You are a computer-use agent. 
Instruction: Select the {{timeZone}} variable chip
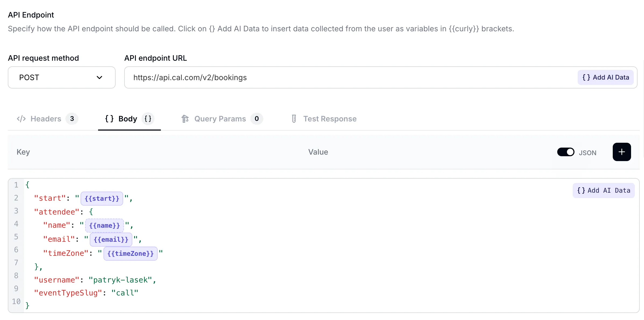click(130, 254)
